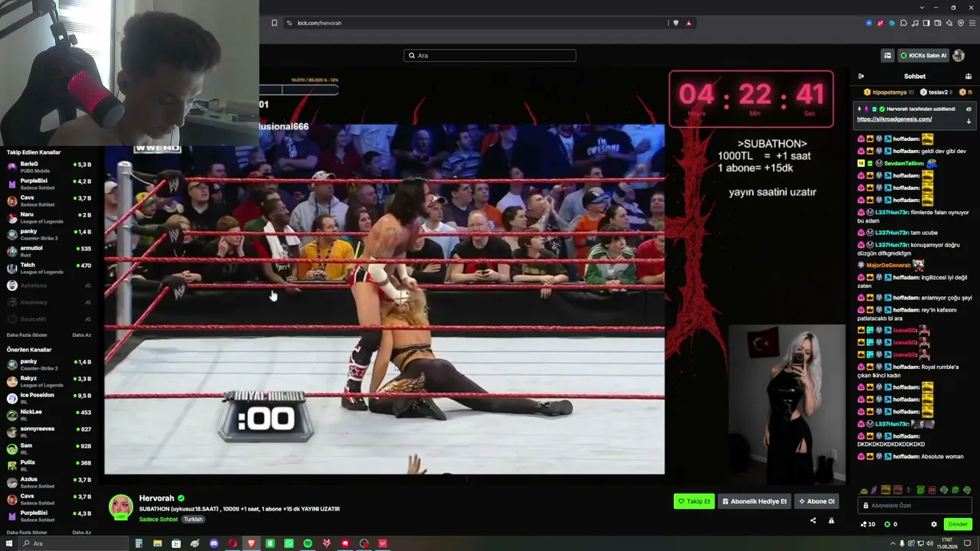This screenshot has height=551, width=980.
Task: Expand followed channels with Daha Fazla Göster
Action: [x=27, y=334]
